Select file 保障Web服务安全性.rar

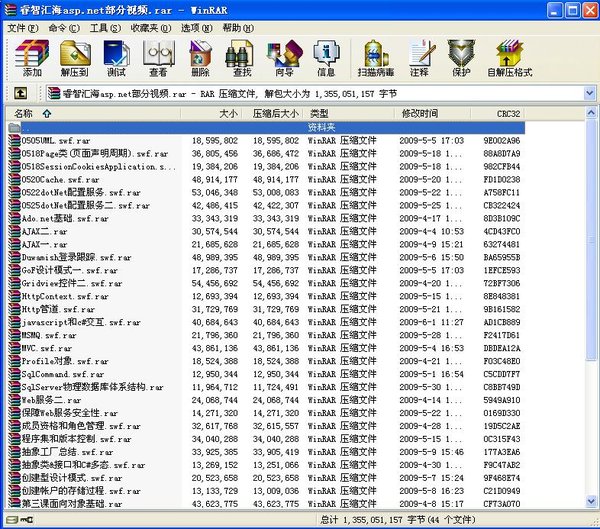(265, 413)
